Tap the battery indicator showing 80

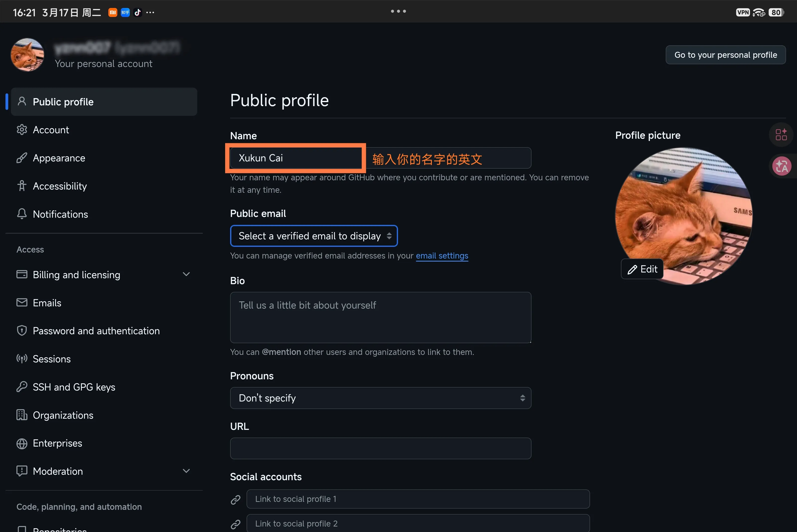[776, 12]
